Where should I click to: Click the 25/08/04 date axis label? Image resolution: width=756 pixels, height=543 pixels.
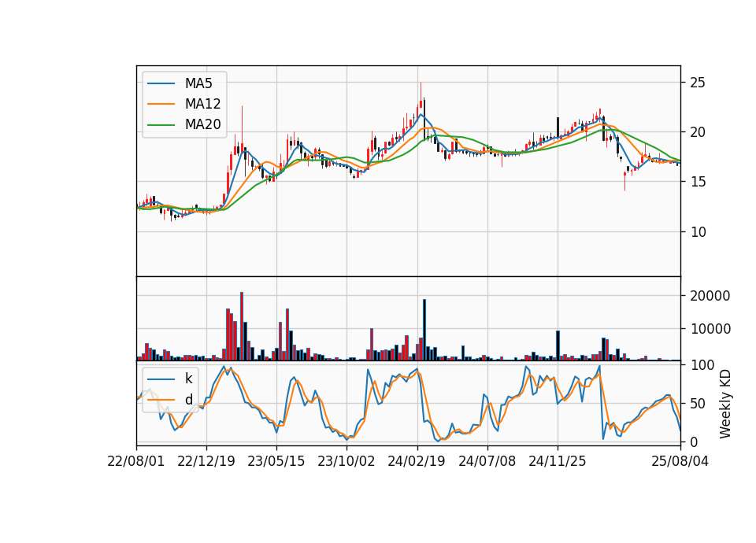680,462
